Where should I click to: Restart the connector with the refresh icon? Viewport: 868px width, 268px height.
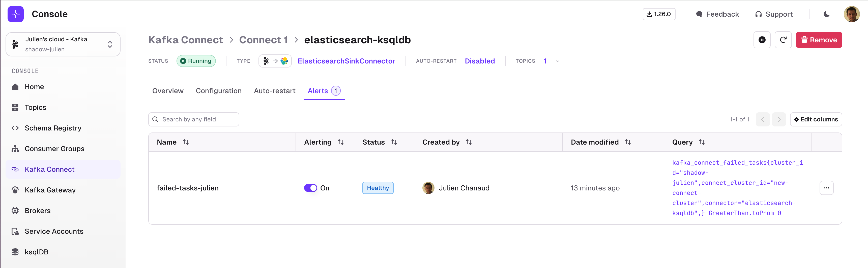pos(783,40)
